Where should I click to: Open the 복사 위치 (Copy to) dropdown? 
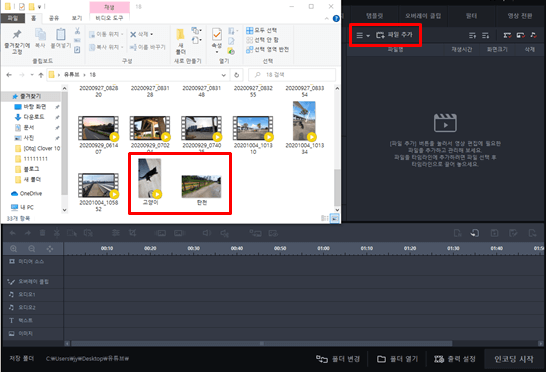click(106, 47)
